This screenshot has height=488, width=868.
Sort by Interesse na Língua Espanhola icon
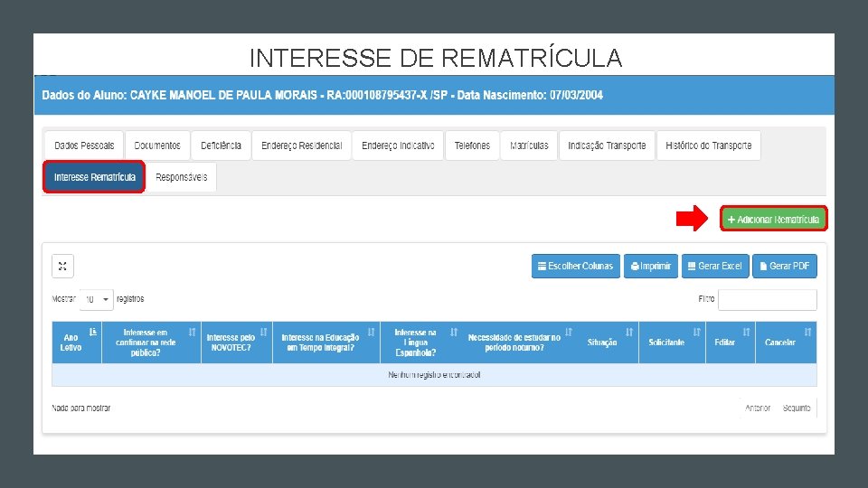point(454,332)
